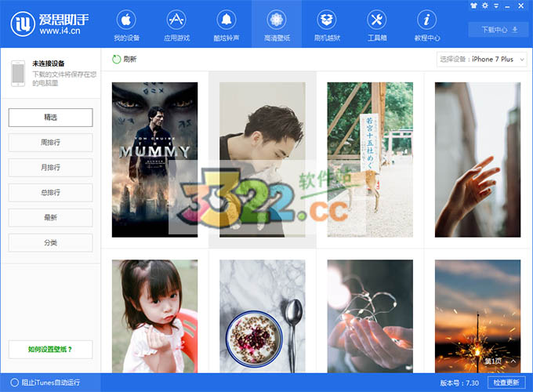Click 未连接设备 status text
This screenshot has height=392, width=533.
pos(49,64)
